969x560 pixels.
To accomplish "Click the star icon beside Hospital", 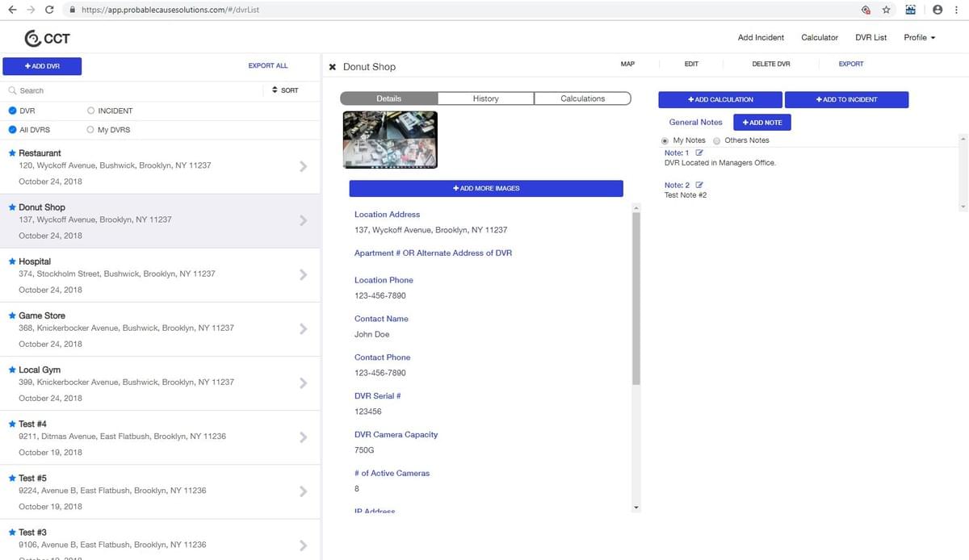I will [x=12, y=261].
